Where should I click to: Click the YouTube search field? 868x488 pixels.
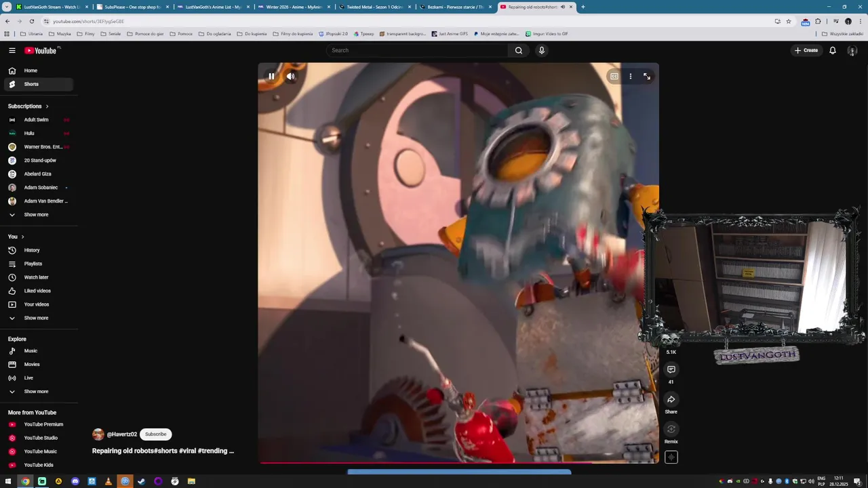click(x=417, y=50)
